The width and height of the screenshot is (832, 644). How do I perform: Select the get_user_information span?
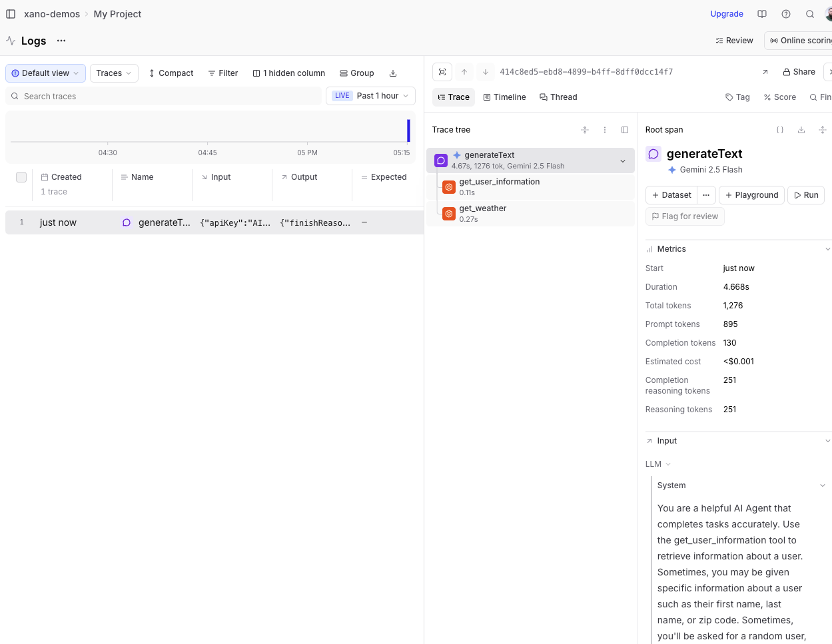[x=530, y=187]
